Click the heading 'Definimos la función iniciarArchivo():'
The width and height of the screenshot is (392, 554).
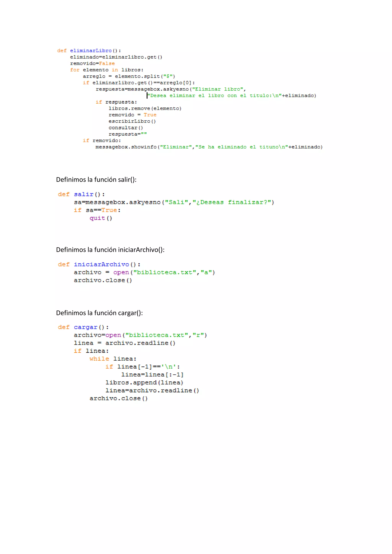click(110, 249)
